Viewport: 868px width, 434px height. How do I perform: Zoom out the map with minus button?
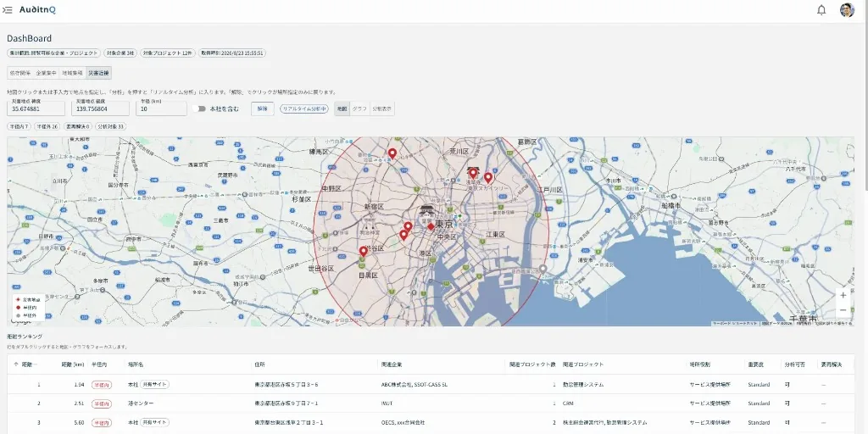[x=843, y=310]
